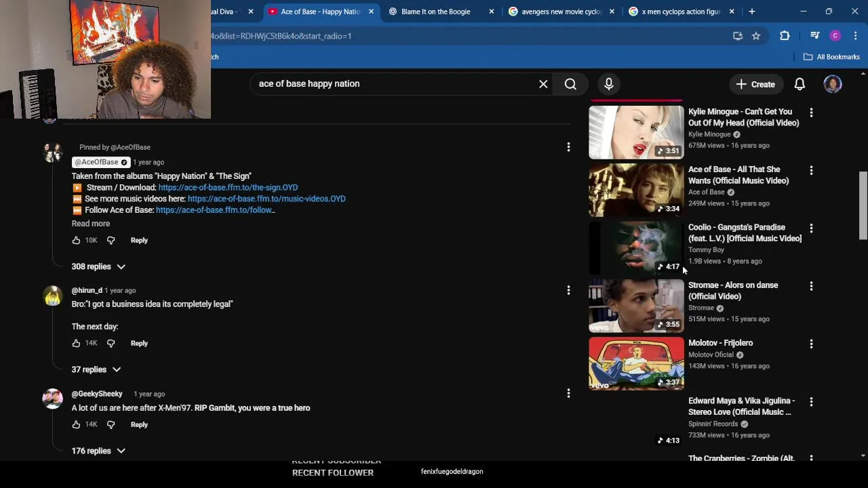Like the @GeekySheeky comment
868x488 pixels.
(76, 424)
